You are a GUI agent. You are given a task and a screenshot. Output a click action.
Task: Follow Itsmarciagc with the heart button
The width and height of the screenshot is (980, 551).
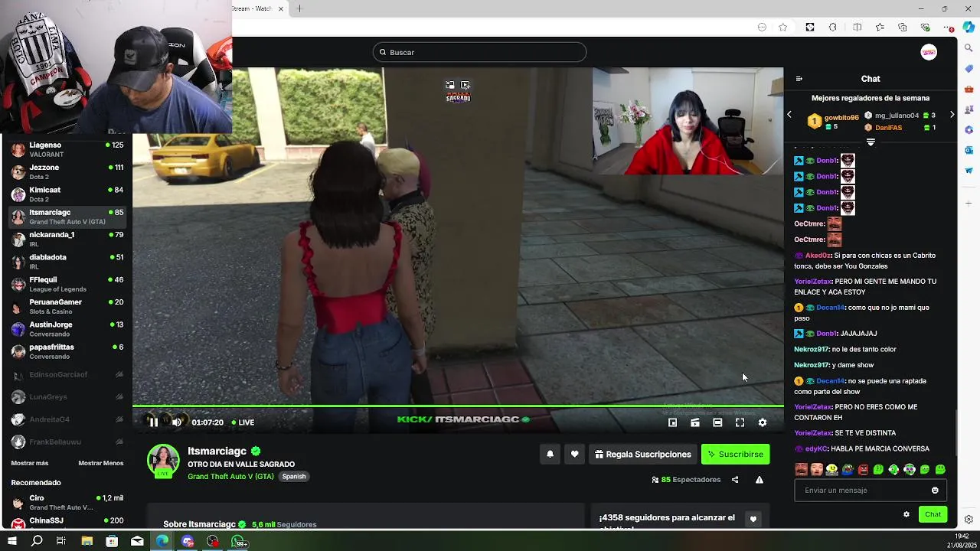point(574,454)
